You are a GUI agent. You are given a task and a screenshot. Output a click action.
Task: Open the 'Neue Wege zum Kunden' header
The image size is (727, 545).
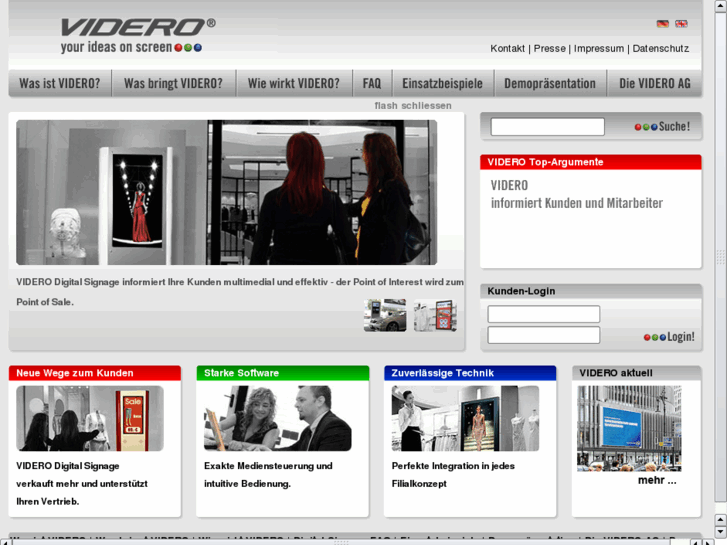(x=95, y=373)
